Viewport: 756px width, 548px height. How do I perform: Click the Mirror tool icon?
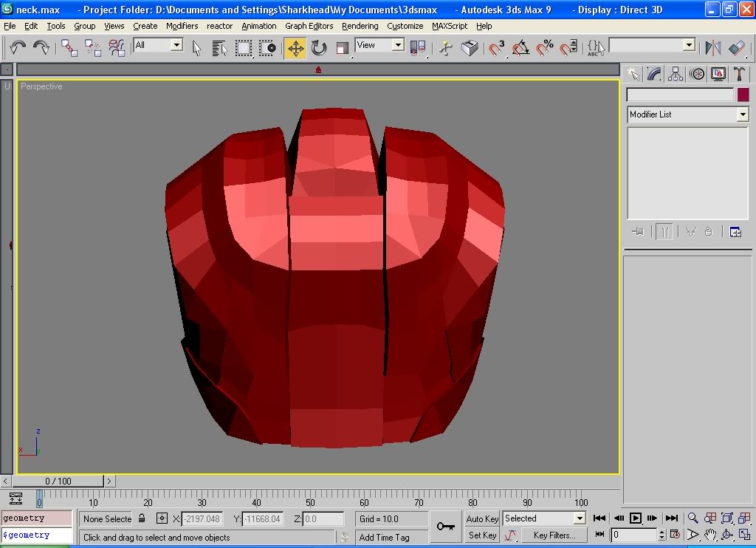[x=712, y=49]
